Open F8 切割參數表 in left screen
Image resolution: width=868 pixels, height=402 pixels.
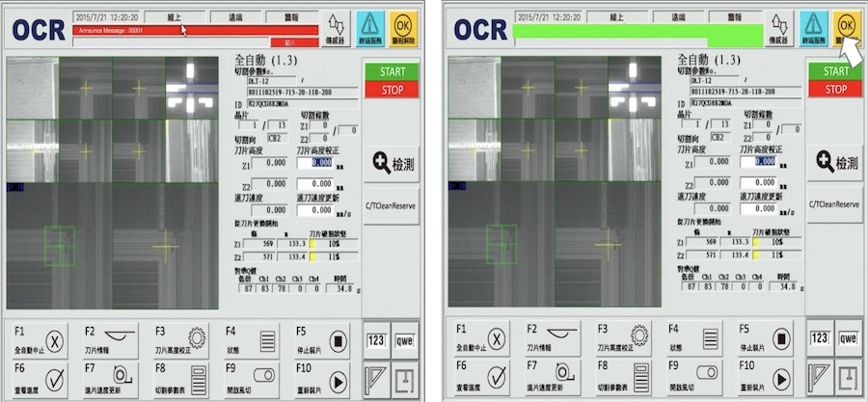click(181, 379)
